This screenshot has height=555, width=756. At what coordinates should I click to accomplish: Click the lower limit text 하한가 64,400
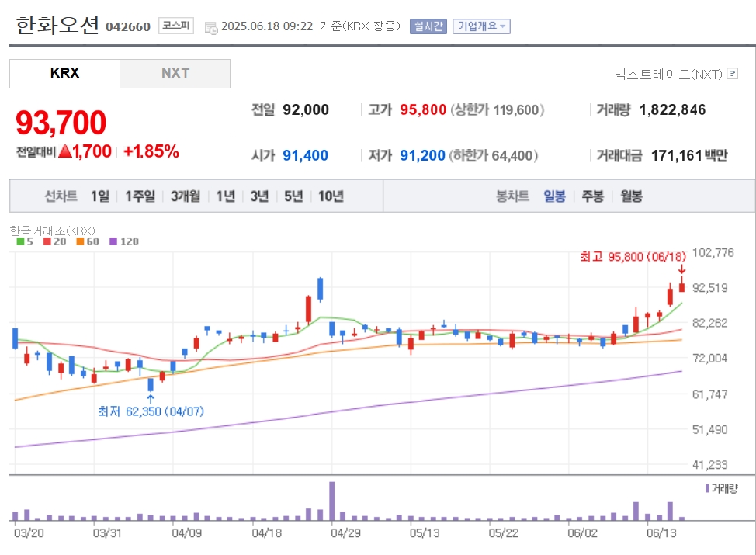[493, 156]
